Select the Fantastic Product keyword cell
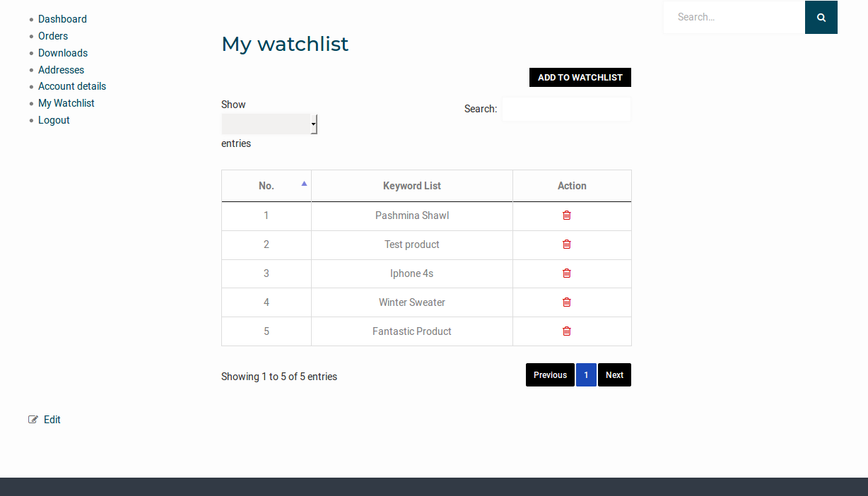This screenshot has width=868, height=496. (412, 331)
